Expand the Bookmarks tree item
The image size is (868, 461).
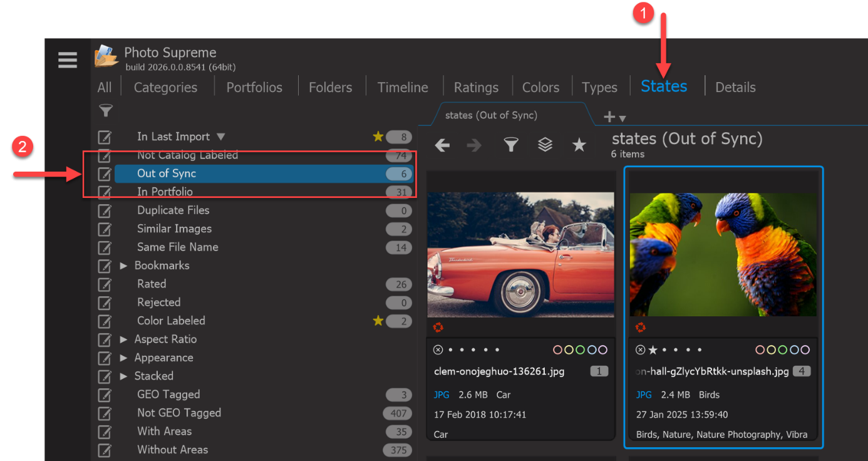click(x=123, y=266)
